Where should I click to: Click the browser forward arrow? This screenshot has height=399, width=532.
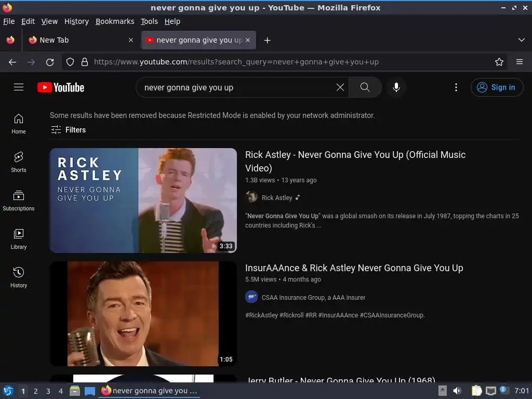coord(31,62)
